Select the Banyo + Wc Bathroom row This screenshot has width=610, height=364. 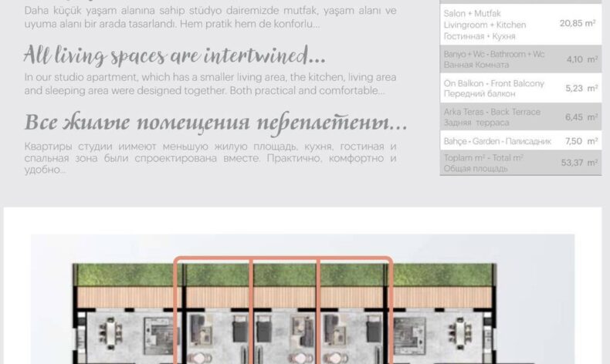pyautogui.click(x=520, y=59)
